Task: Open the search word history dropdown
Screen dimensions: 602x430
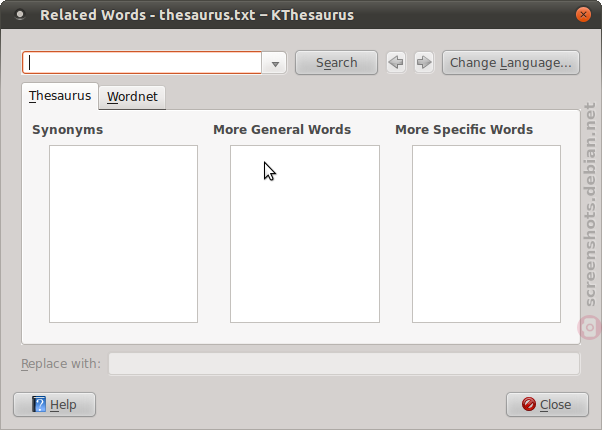Action: 275,63
